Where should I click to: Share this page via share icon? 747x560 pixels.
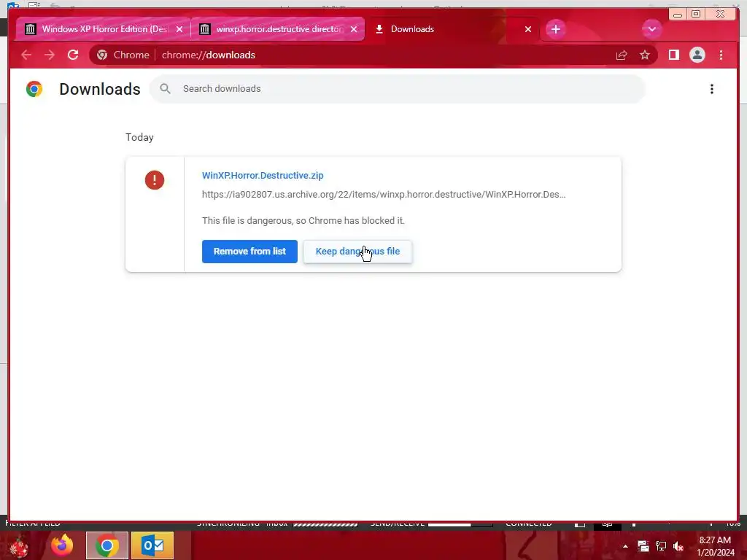point(622,55)
